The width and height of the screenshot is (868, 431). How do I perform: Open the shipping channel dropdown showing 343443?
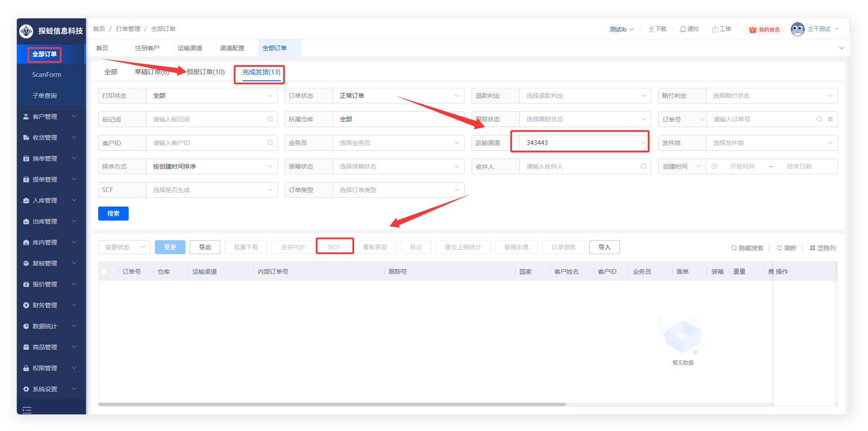(x=580, y=143)
